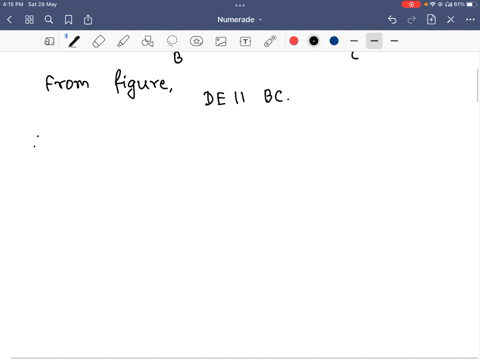The height and width of the screenshot is (360, 480).
Task: Open the three-dot more options menu
Action: click(470, 20)
